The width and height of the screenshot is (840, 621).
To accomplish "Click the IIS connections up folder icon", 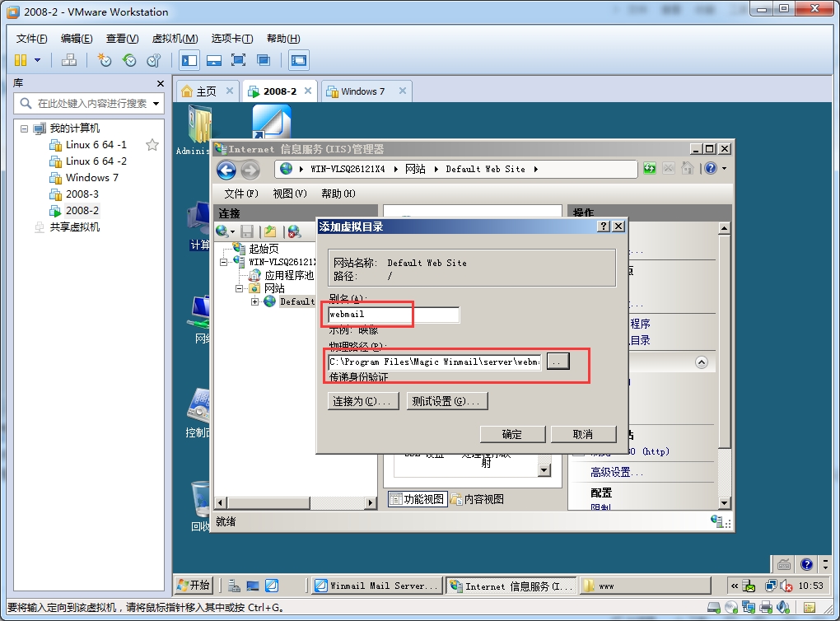I will [x=270, y=231].
